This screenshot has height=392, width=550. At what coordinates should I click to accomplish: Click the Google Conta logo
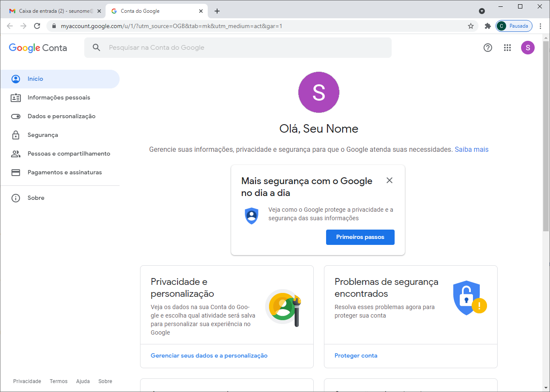pos(38,48)
